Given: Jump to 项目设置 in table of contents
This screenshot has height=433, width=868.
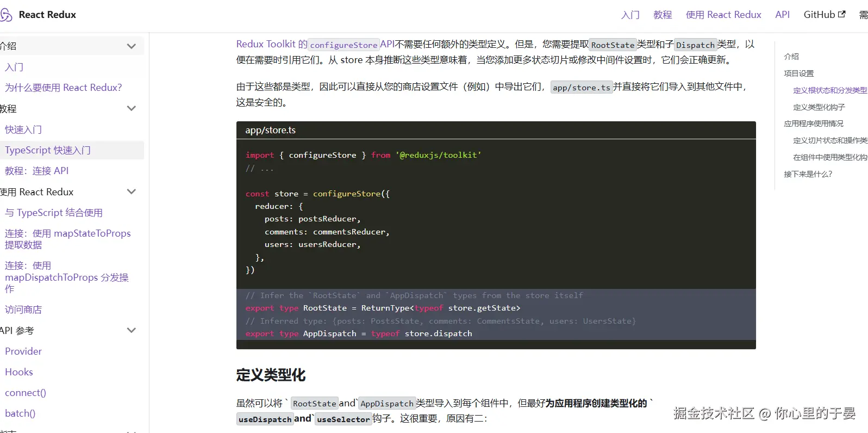Looking at the screenshot, I should [799, 73].
